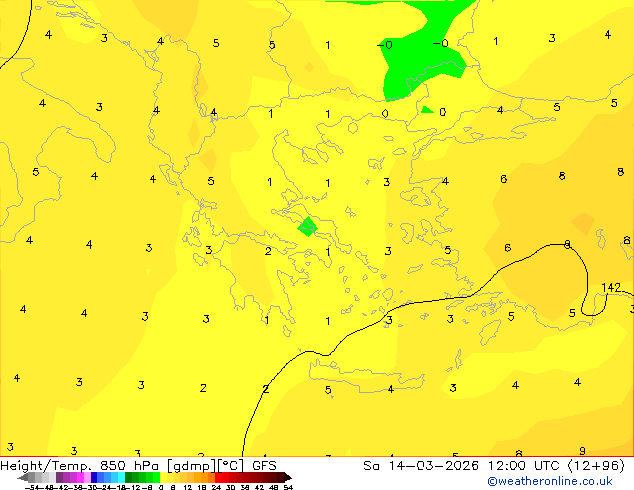Click the small green triangle beside the 0

[426, 110]
